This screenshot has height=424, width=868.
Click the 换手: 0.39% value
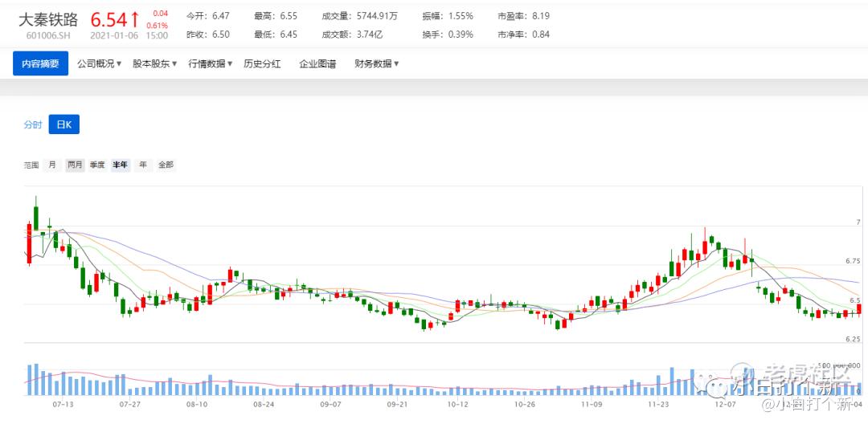click(x=448, y=35)
